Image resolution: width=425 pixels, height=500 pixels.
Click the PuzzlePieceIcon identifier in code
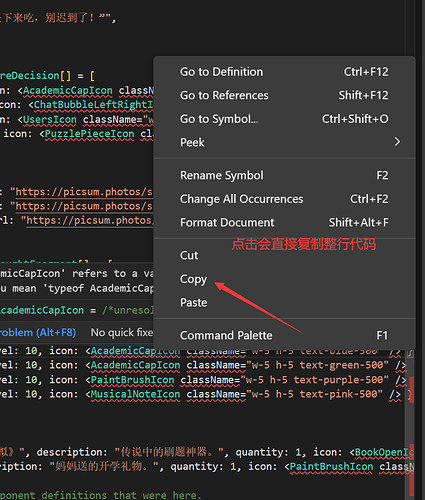tap(89, 134)
